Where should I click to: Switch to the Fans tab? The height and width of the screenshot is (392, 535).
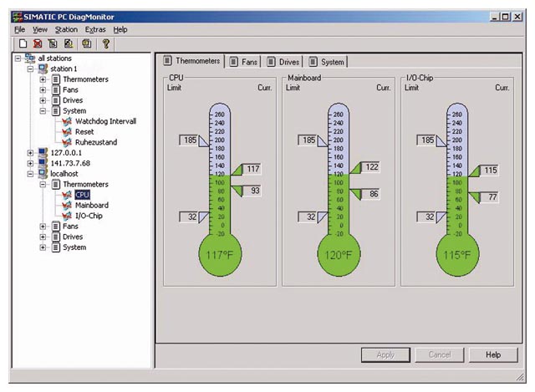coord(248,62)
